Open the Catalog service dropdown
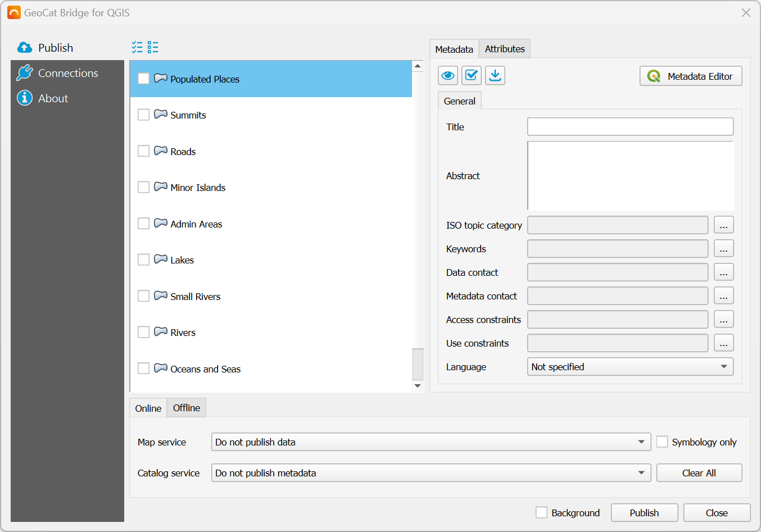The width and height of the screenshot is (761, 532). pyautogui.click(x=431, y=473)
